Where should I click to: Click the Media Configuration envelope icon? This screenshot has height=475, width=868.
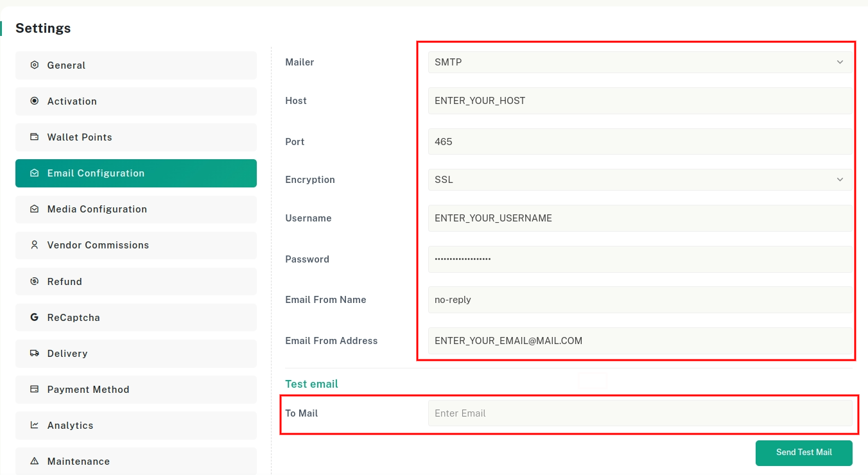click(35, 209)
